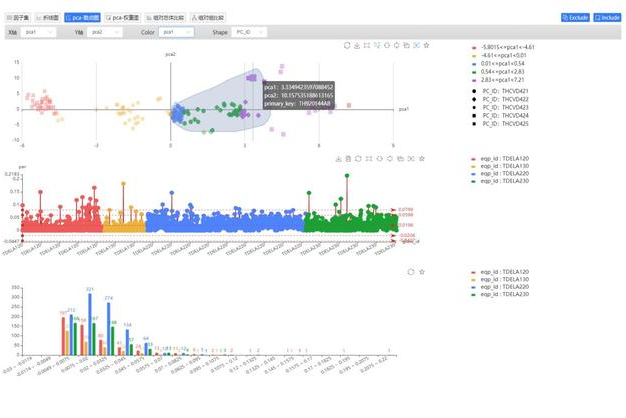Switch to the pca-权重图 tab
Viewport: 626px width, 418px height.
[x=124, y=17]
